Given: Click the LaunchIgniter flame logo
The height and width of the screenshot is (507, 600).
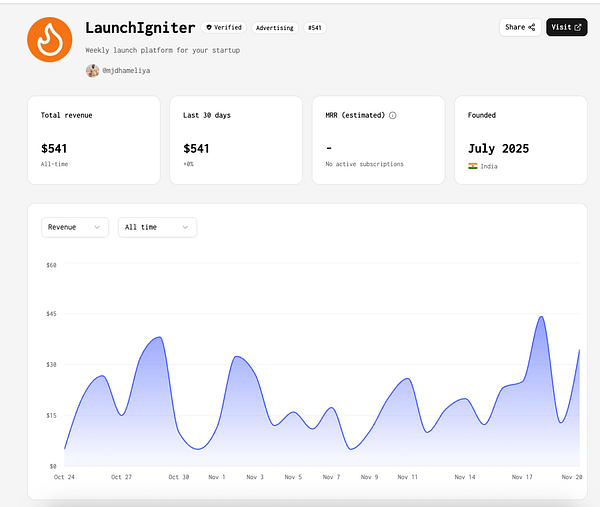Looking at the screenshot, I should [x=50, y=39].
